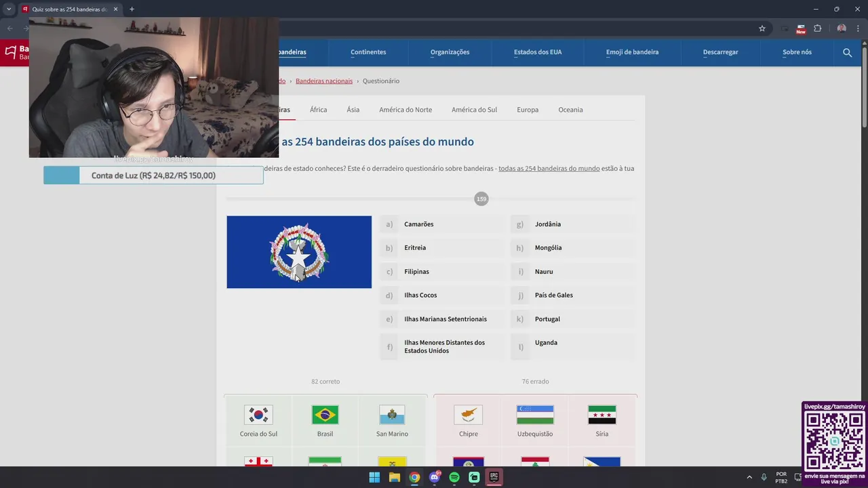Open the Sobre nós menu
Viewport: 868px width, 488px height.
click(x=797, y=52)
